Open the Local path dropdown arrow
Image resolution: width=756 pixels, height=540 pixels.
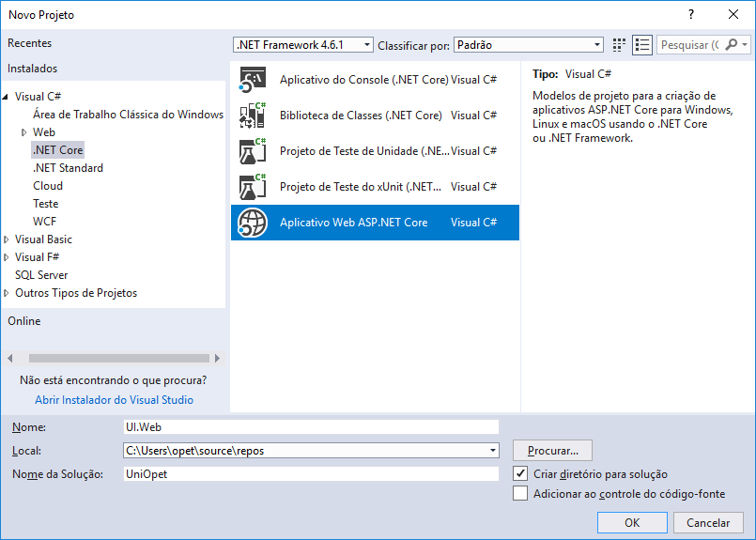(493, 451)
